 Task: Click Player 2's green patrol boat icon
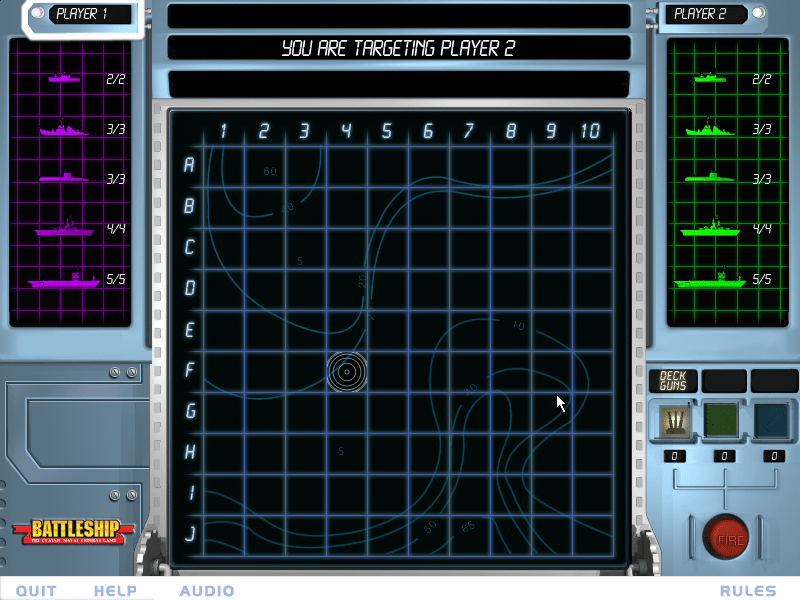pyautogui.click(x=710, y=78)
